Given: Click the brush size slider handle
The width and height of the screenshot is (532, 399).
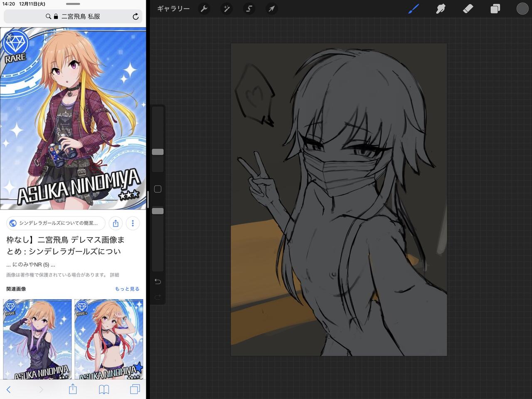Looking at the screenshot, I should point(158,152).
